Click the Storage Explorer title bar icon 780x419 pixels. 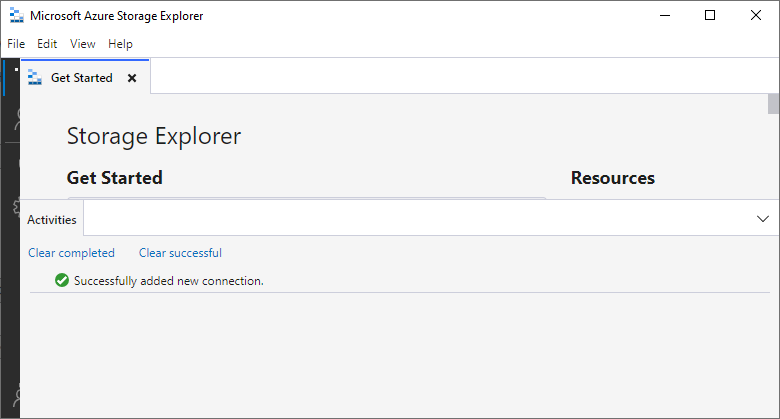(x=16, y=16)
